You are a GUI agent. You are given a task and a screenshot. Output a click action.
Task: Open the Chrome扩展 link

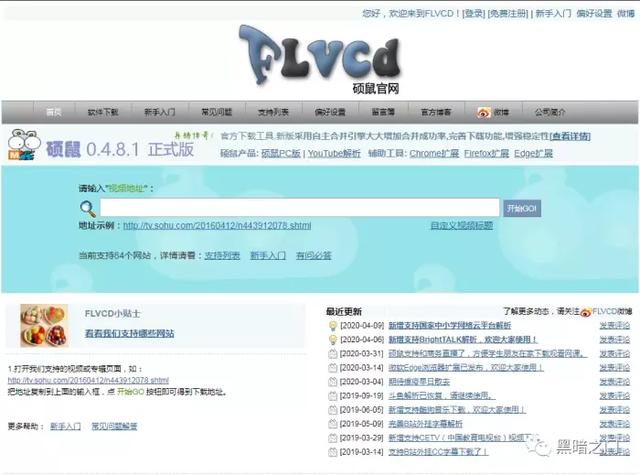click(x=434, y=153)
